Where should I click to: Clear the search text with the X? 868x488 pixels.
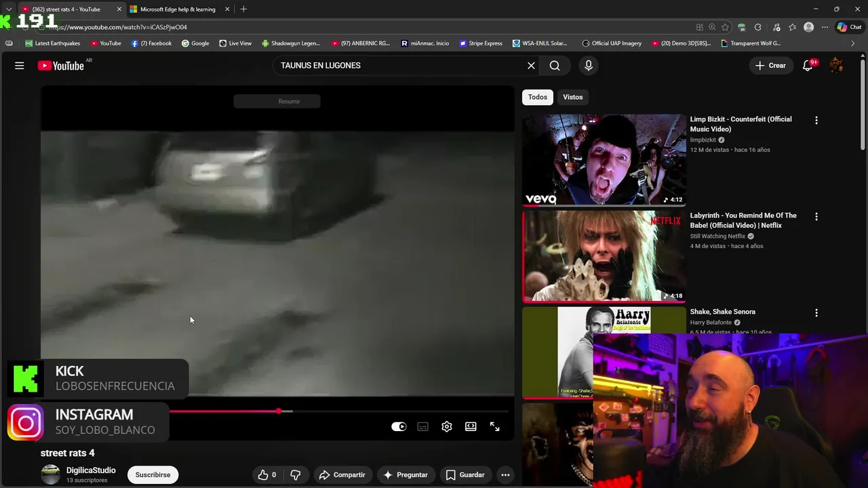point(531,66)
